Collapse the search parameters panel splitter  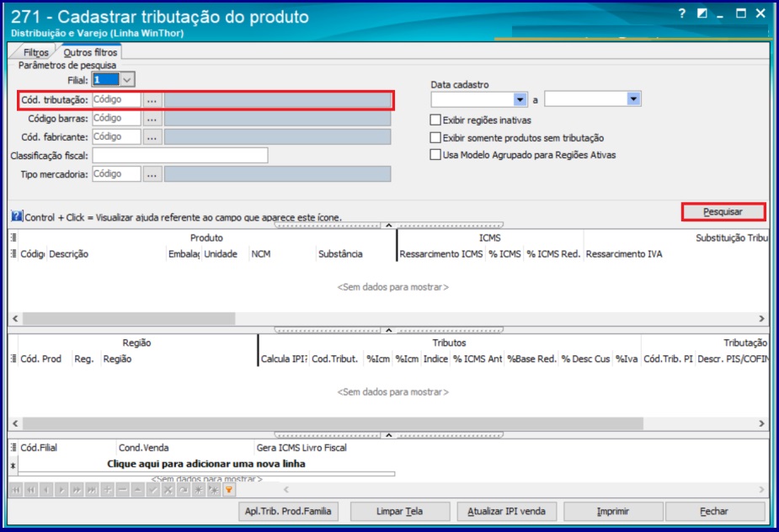tap(389, 225)
